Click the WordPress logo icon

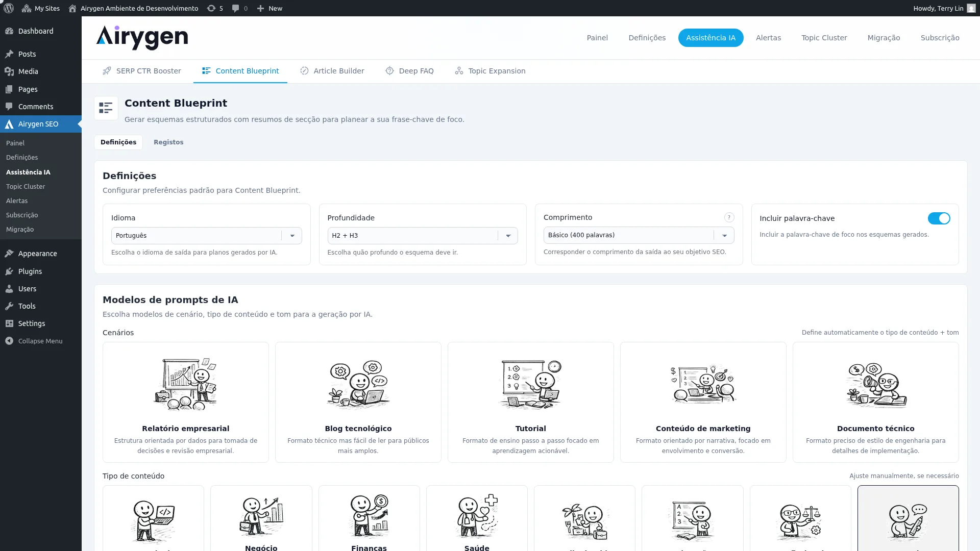pyautogui.click(x=9, y=8)
